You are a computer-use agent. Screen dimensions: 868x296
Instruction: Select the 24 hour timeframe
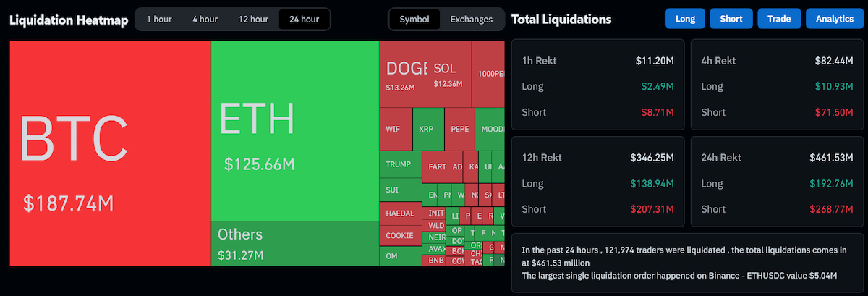click(x=304, y=20)
